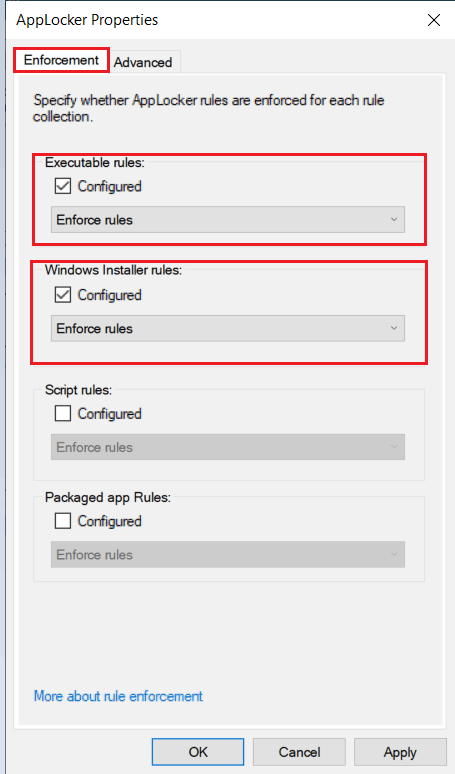Image resolution: width=455 pixels, height=774 pixels.
Task: Select the Enforcement tab
Action: click(x=61, y=60)
